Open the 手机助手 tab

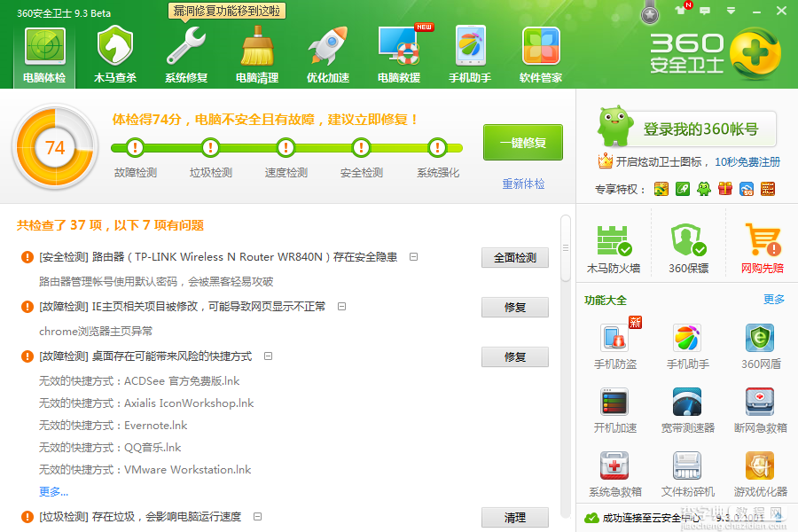coord(470,54)
